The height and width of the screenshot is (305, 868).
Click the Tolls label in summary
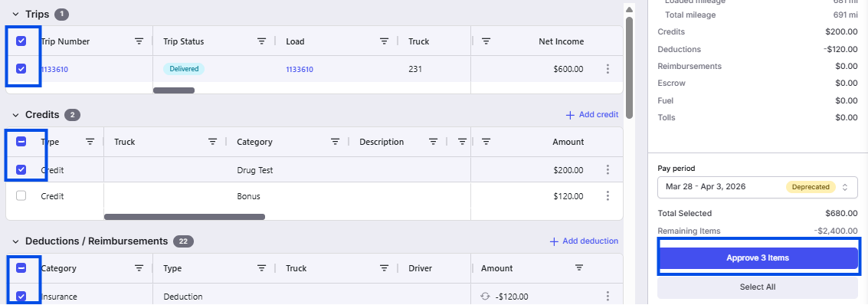pyautogui.click(x=667, y=117)
